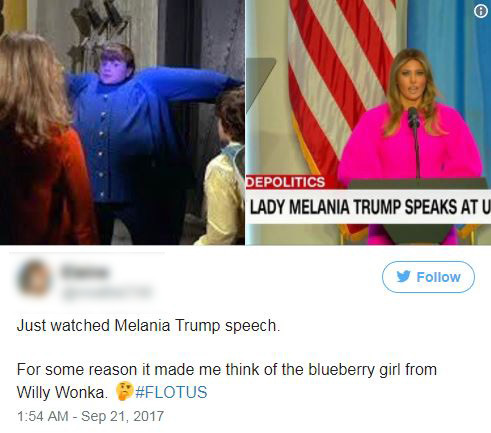Viewport: 491px width, 433px height.
Task: Click the "Willy Wonka." words in the tweet
Action: click(62, 392)
